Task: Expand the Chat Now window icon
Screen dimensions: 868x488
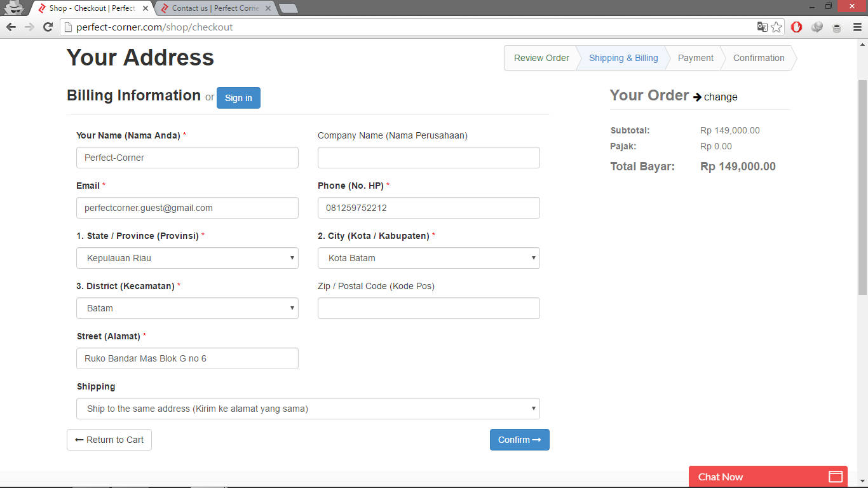Action: pos(836,477)
